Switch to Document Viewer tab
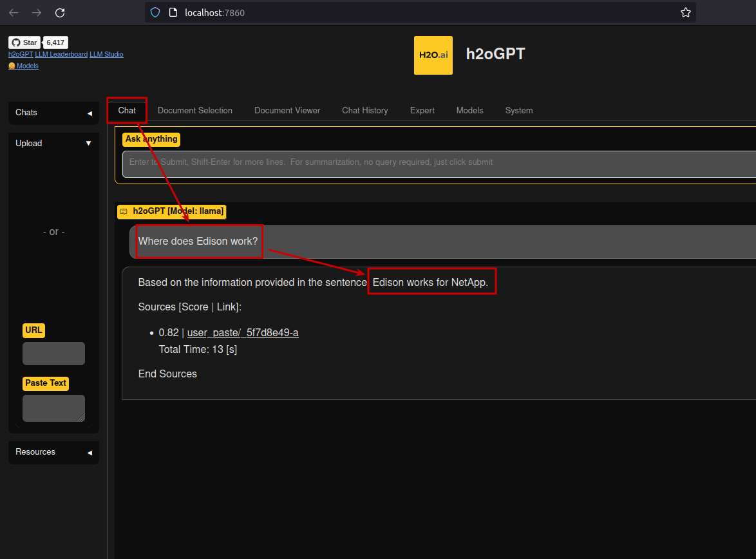Screen dimensions: 756x559 coord(287,111)
